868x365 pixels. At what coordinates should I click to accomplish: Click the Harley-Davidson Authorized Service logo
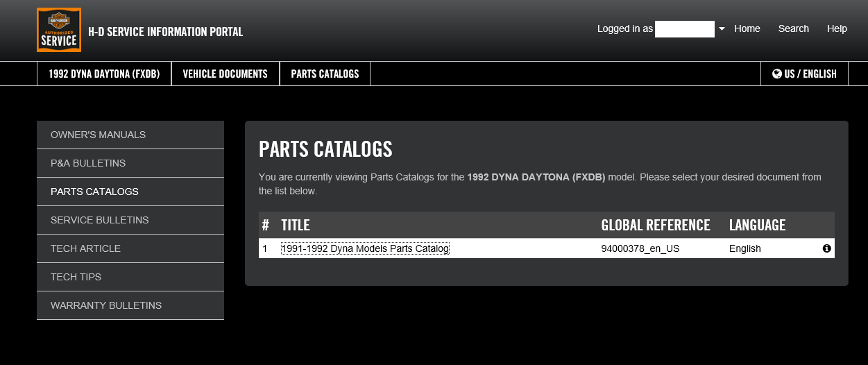[x=59, y=30]
